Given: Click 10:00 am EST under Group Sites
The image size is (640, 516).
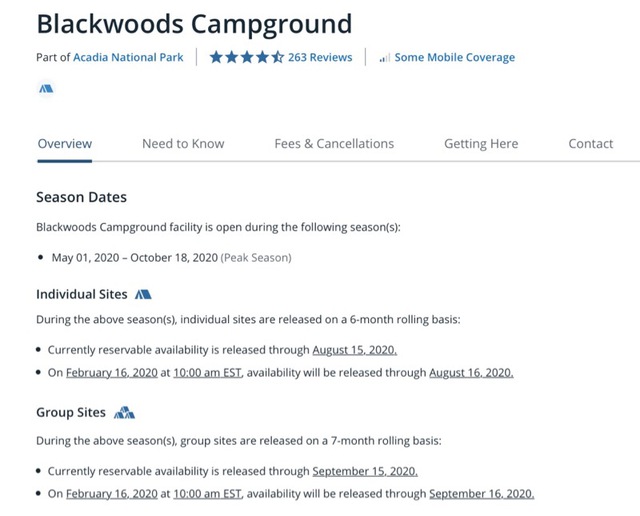Looking at the screenshot, I should click(207, 494).
